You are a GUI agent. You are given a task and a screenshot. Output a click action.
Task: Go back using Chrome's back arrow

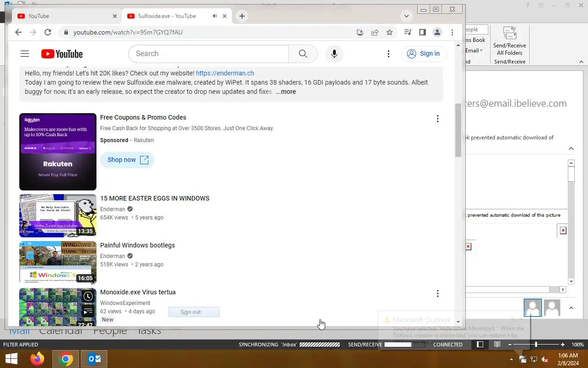tap(18, 32)
